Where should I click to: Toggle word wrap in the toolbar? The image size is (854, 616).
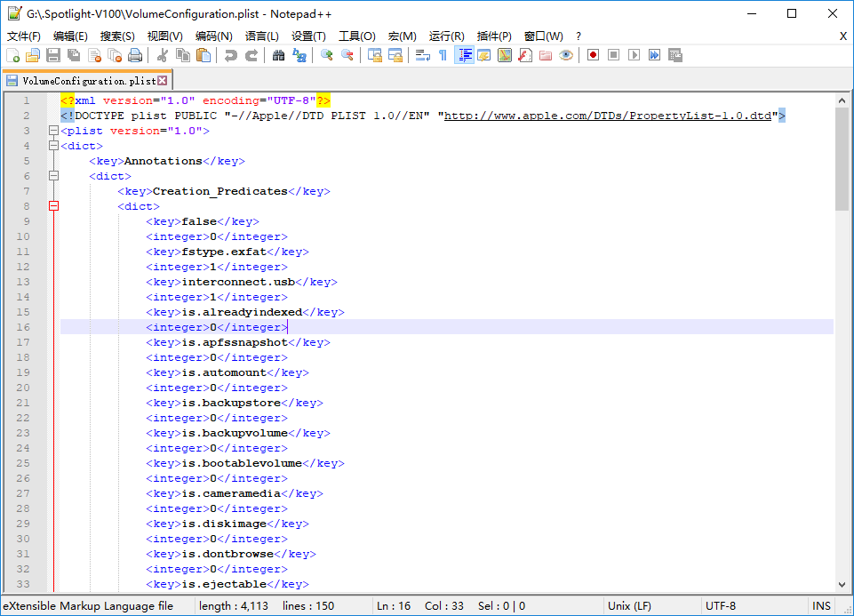click(423, 55)
